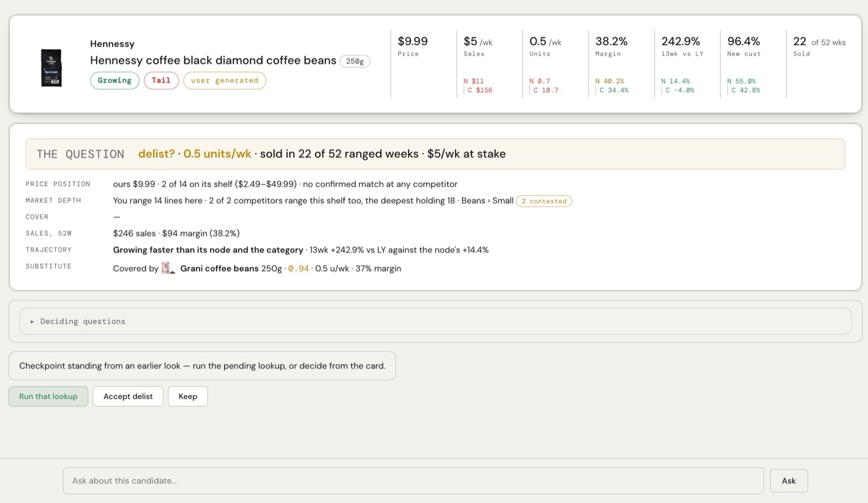868x503 pixels.
Task: Submit question with the Ask button
Action: (789, 481)
